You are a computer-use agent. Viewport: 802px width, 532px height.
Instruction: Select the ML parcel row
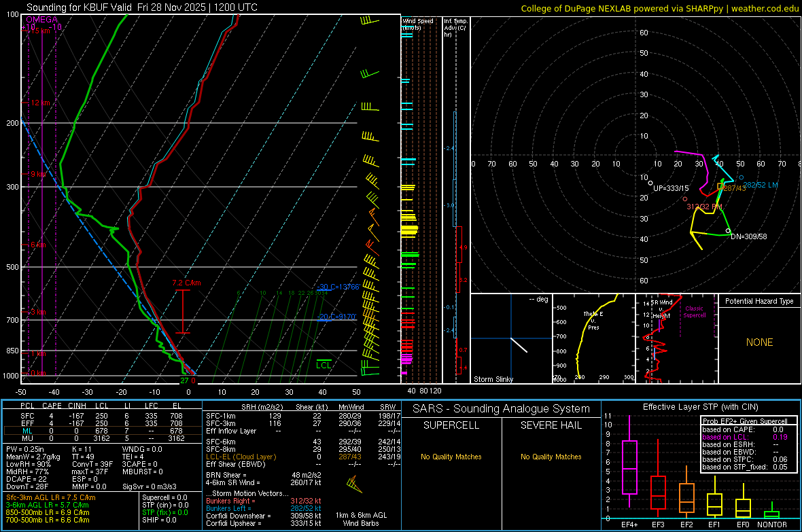[x=102, y=431]
